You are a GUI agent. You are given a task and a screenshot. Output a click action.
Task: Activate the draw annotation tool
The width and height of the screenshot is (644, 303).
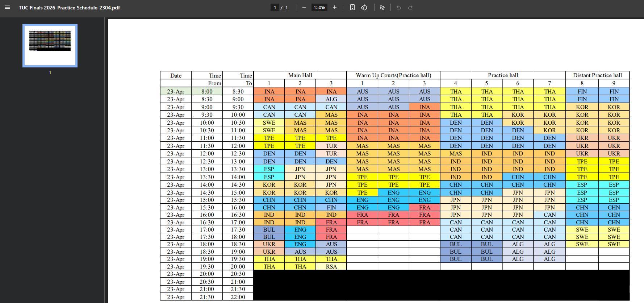pos(382,7)
